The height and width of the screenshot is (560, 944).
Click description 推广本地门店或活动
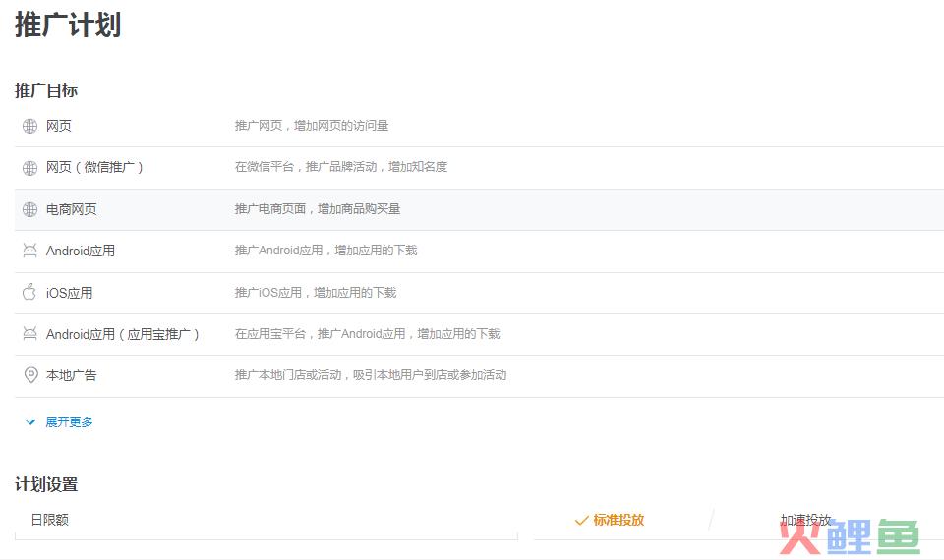pos(371,375)
